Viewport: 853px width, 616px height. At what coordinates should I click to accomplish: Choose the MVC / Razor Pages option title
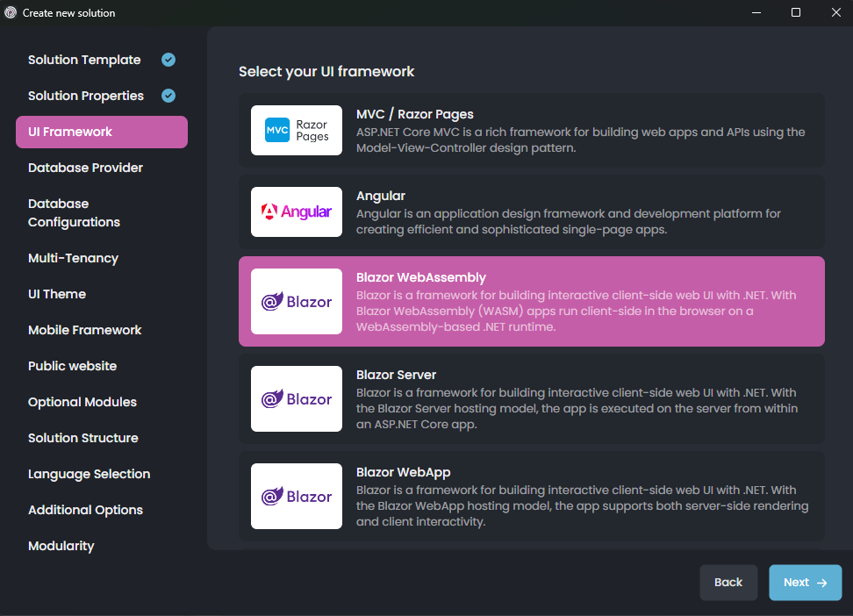point(414,114)
